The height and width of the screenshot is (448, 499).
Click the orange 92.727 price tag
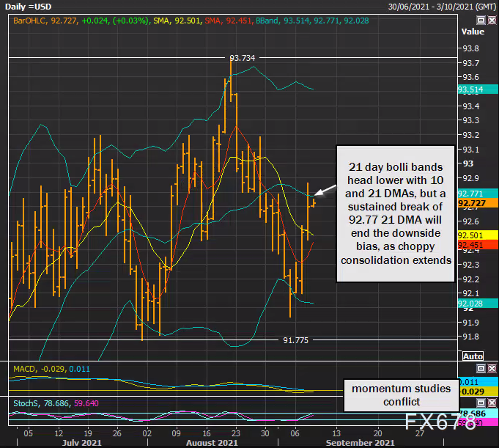coord(470,203)
